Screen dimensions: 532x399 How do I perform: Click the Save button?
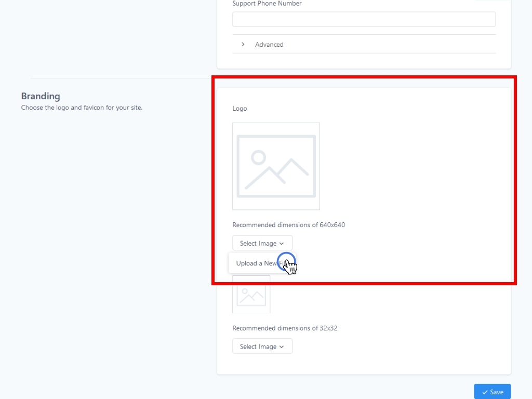[x=493, y=392]
